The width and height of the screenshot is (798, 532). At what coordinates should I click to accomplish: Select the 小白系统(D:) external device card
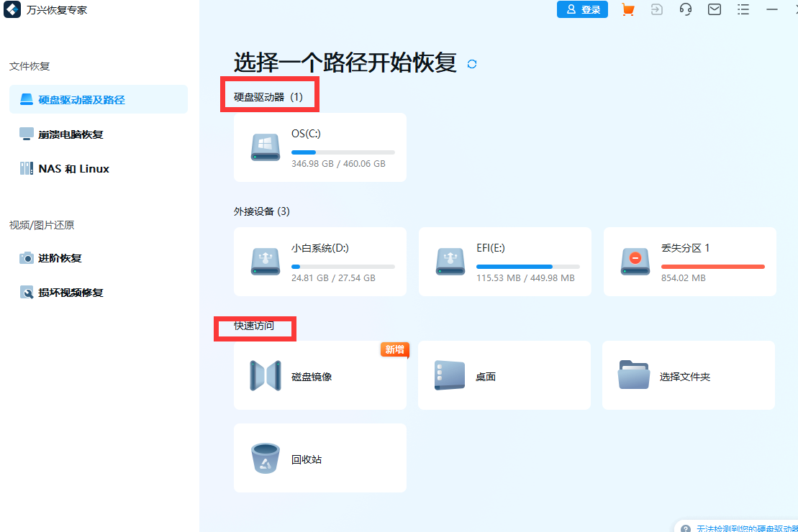pos(319,262)
